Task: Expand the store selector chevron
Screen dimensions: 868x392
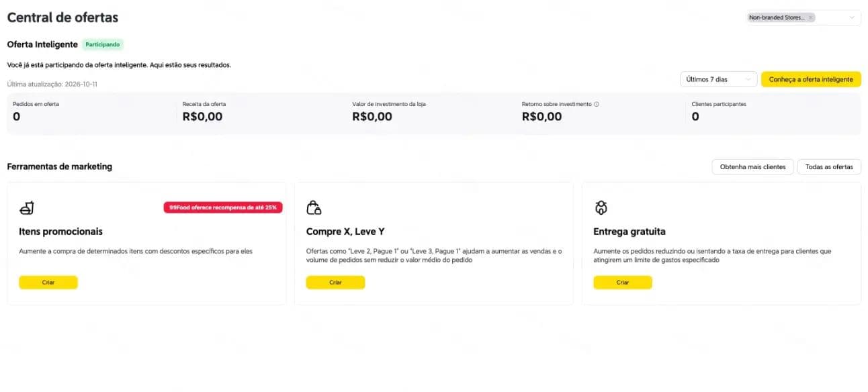Action: tap(852, 17)
